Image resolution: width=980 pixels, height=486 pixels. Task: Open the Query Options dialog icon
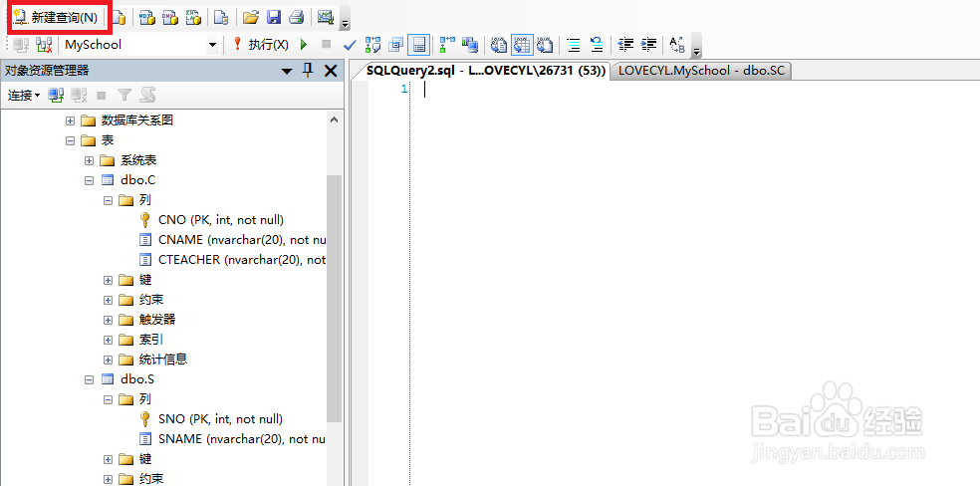coord(395,45)
